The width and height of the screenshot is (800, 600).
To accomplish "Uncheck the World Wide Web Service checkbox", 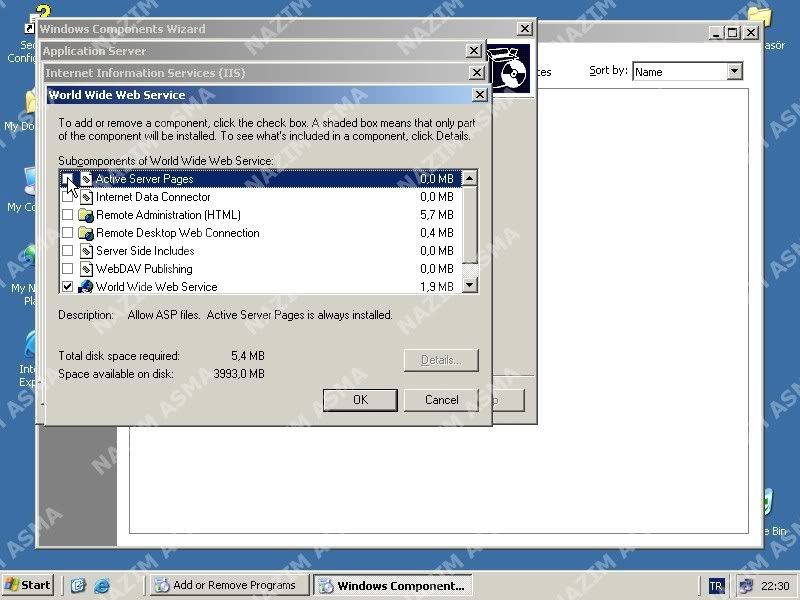I will [x=67, y=287].
